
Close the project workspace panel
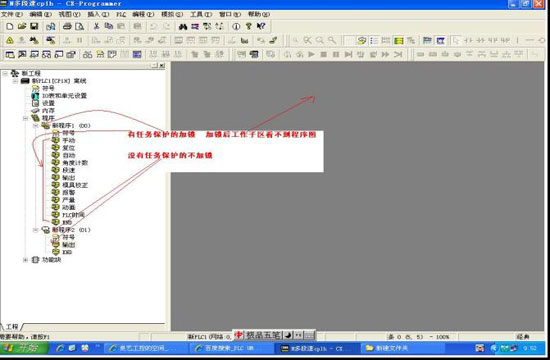(x=162, y=66)
